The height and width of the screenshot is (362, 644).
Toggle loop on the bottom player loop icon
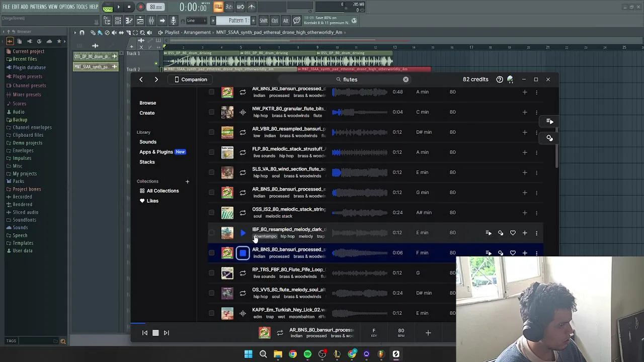click(280, 333)
